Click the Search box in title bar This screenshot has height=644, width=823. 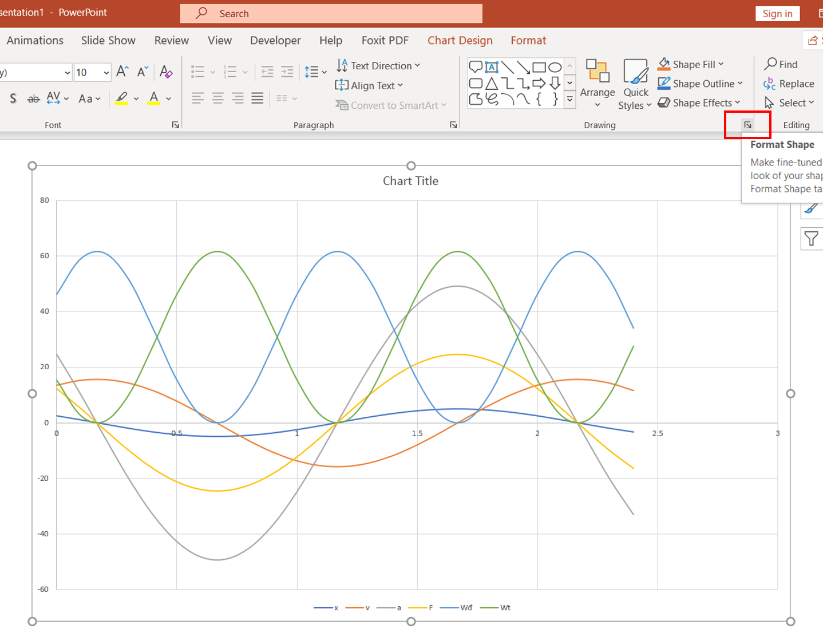[331, 14]
